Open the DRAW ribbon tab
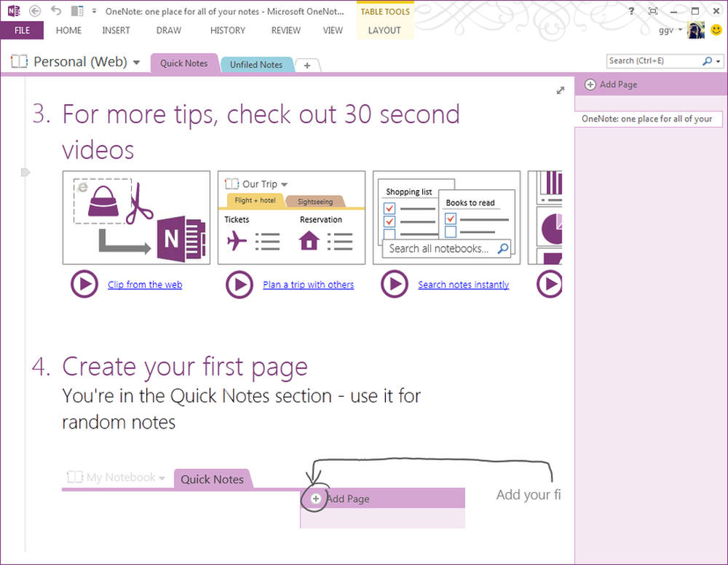The height and width of the screenshot is (565, 728). pyautogui.click(x=169, y=31)
